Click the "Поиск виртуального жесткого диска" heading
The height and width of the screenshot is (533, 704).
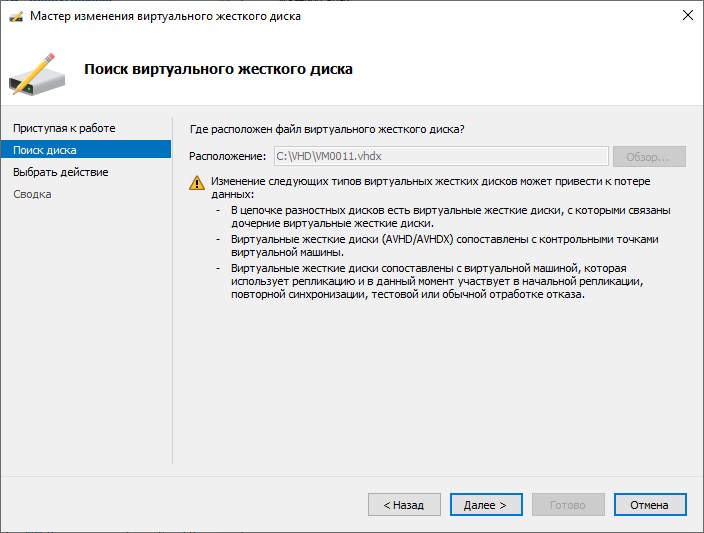(x=218, y=69)
